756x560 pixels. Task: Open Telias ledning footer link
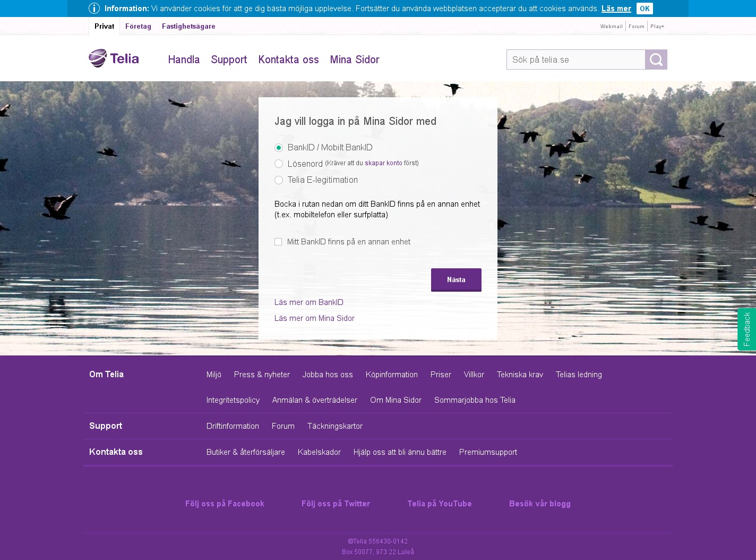tap(579, 375)
